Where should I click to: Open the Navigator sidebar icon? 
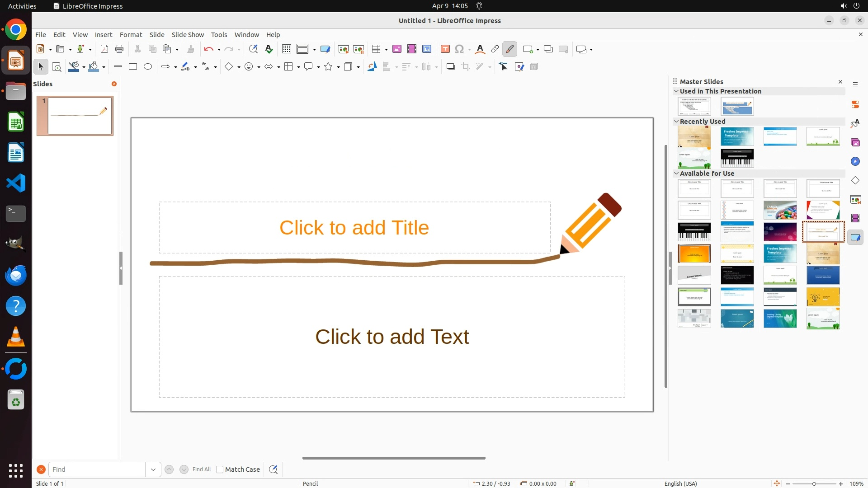[x=855, y=161]
